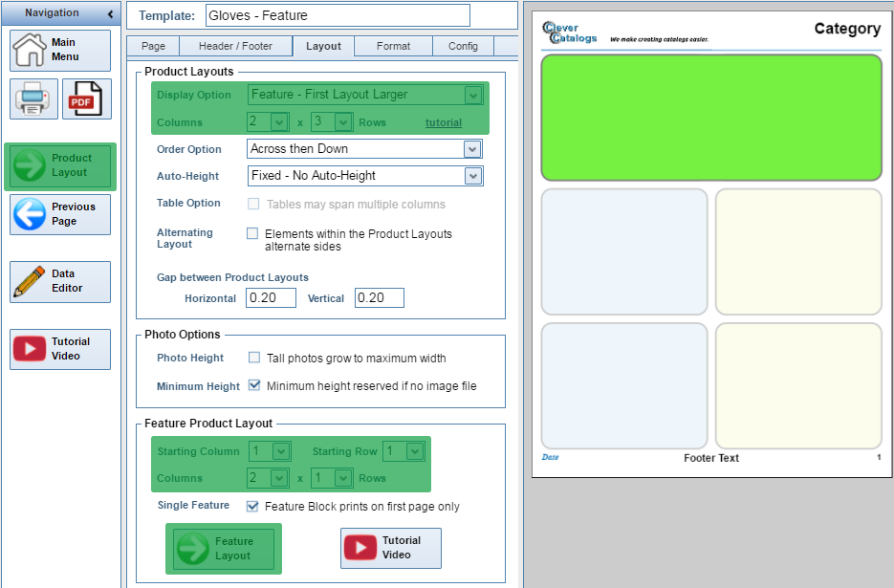Click the Horizontal gap input field
The image size is (894, 588).
271,298
